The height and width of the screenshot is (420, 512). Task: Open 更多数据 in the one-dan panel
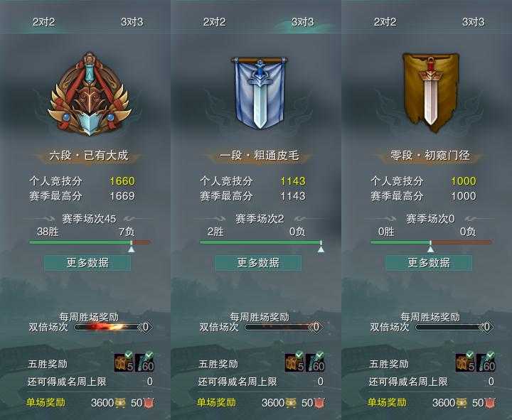pyautogui.click(x=258, y=263)
